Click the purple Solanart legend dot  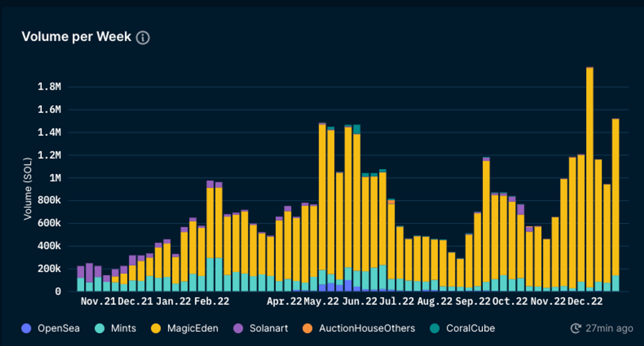[238, 328]
